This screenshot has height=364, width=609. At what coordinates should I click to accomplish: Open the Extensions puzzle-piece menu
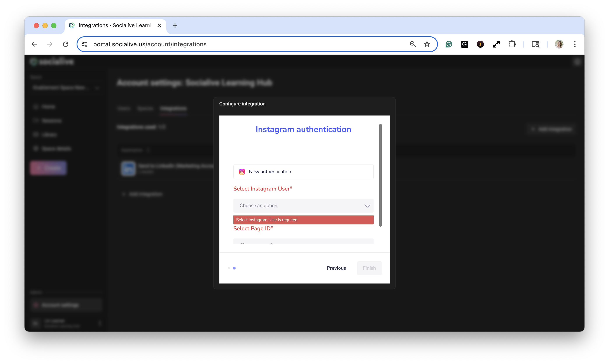tap(512, 44)
